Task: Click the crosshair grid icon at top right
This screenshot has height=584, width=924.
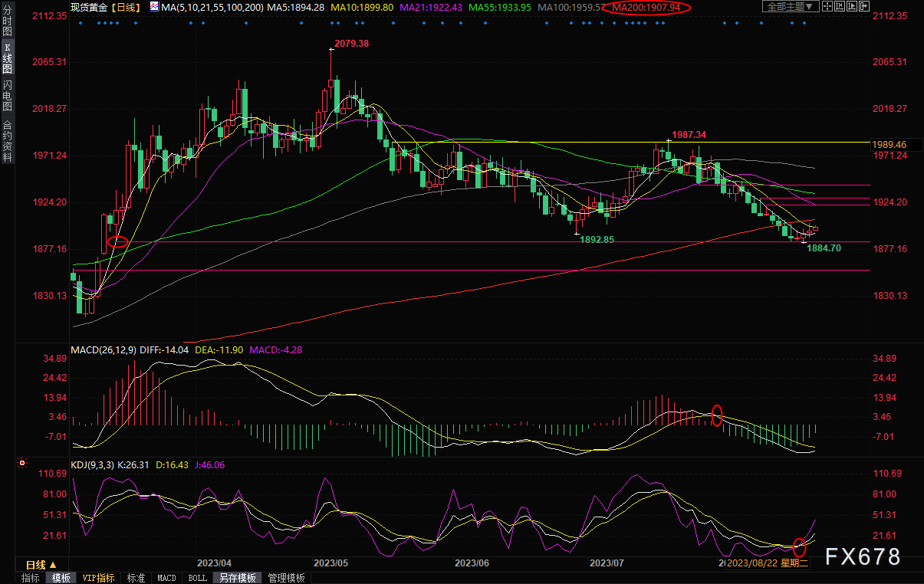Action: click(827, 7)
